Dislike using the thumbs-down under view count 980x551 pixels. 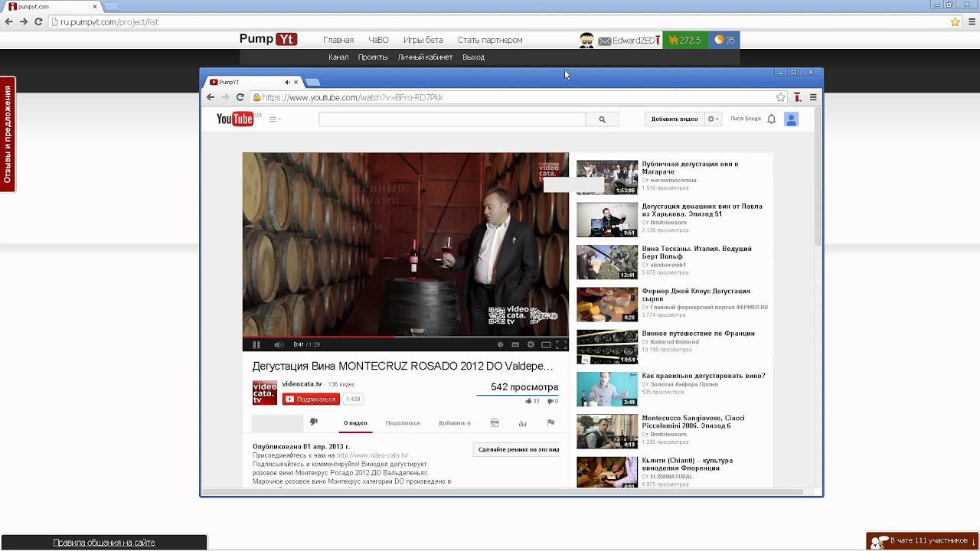553,401
